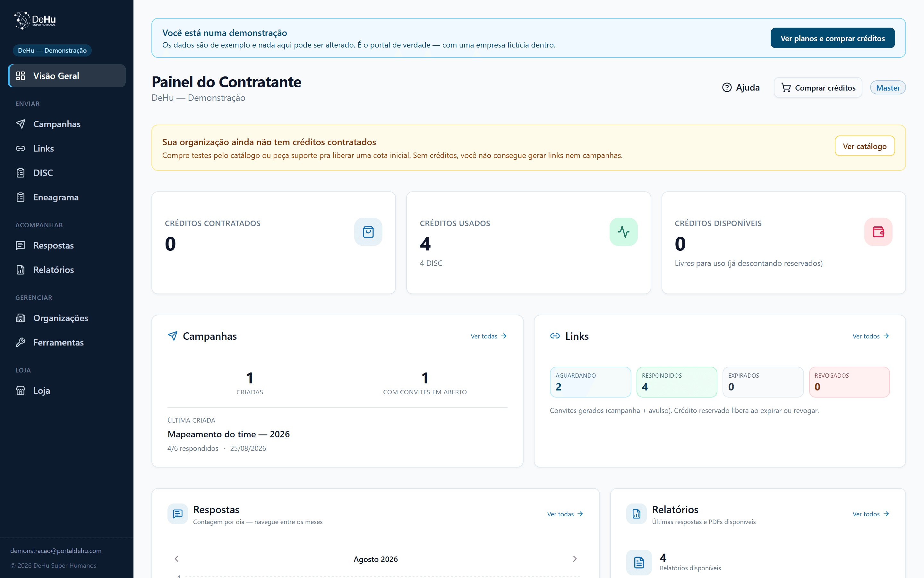Click the chain link icon beside Links heading

tap(555, 336)
